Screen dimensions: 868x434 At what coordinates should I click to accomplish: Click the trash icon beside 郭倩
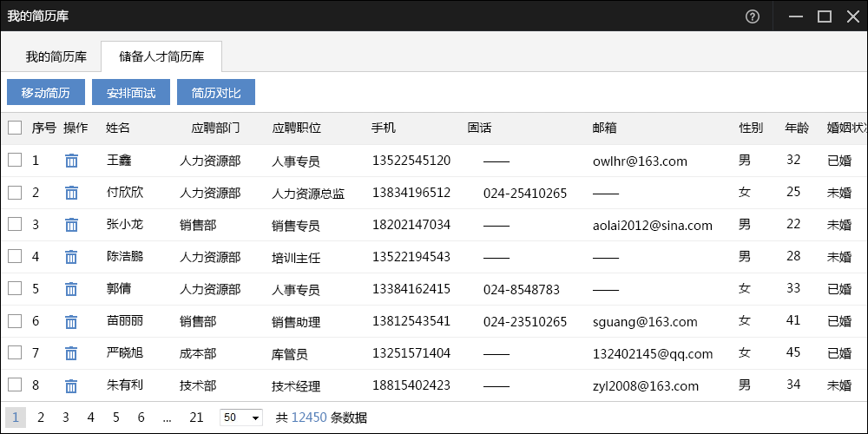click(71, 289)
